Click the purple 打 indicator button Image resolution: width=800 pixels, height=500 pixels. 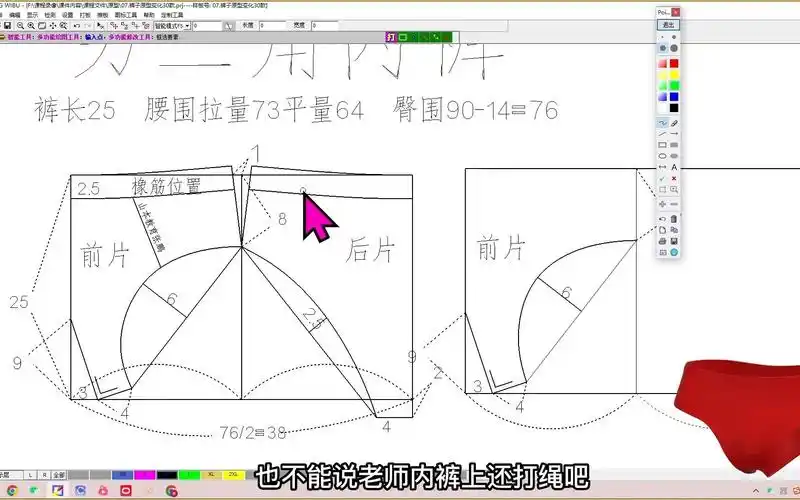click(x=391, y=37)
